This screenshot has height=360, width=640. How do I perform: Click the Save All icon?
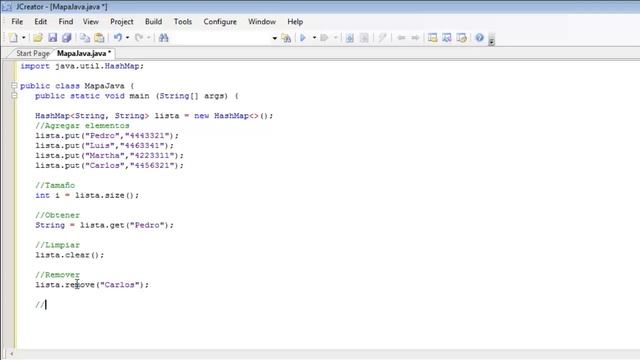(67, 38)
